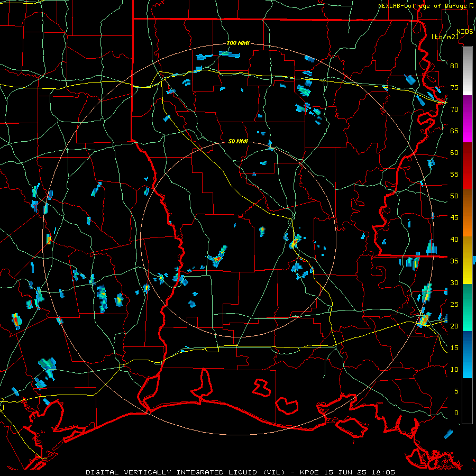Viewport: 476px width, 476px height.
Task: Click the 5 tick value on the scale
Action: click(456, 391)
